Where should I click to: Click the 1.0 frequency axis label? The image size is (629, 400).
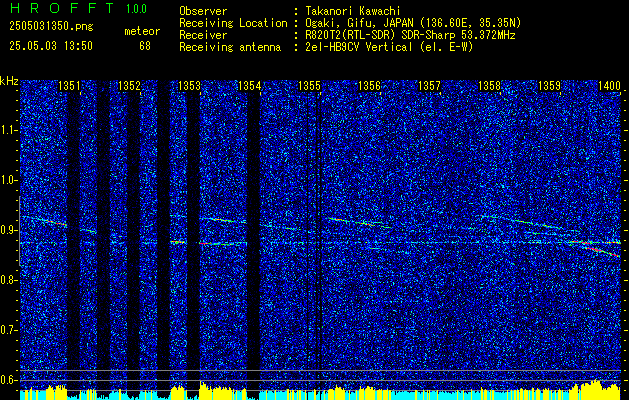[8, 181]
